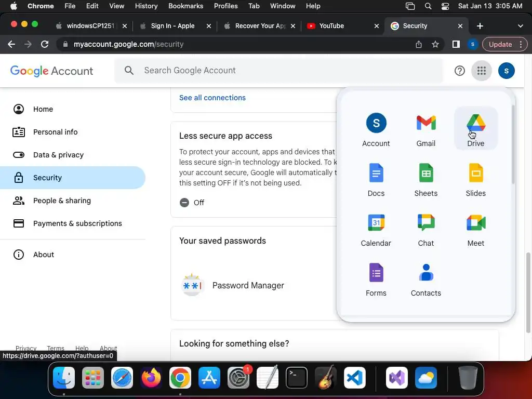The height and width of the screenshot is (399, 532).
Task: Close the YouTube tab
Action: point(376,26)
